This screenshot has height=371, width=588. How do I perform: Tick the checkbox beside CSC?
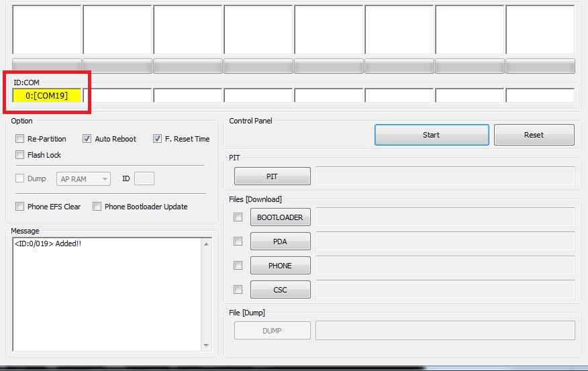coord(238,289)
